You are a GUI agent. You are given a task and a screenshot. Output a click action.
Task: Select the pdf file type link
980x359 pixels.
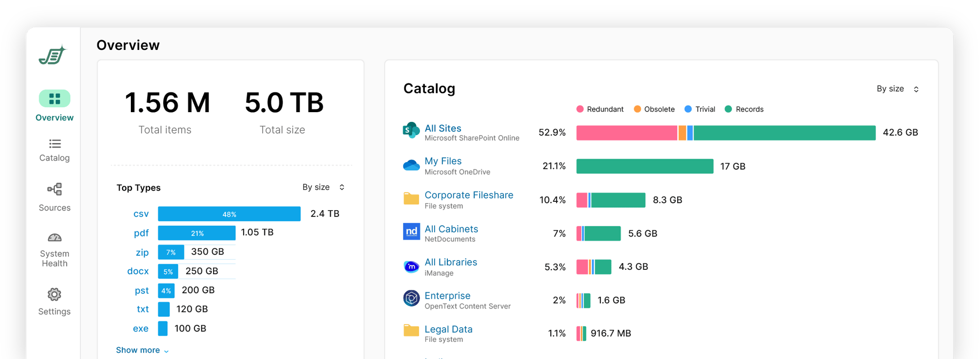141,233
